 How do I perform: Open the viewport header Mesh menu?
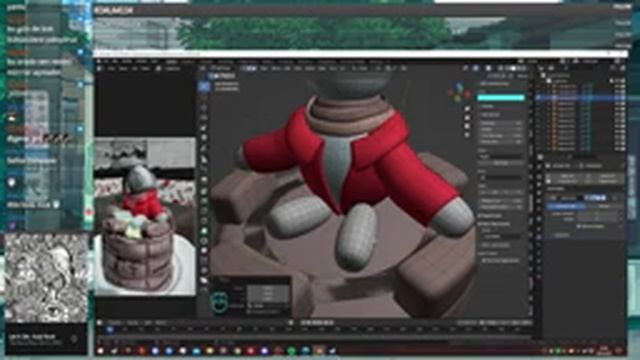coord(299,68)
